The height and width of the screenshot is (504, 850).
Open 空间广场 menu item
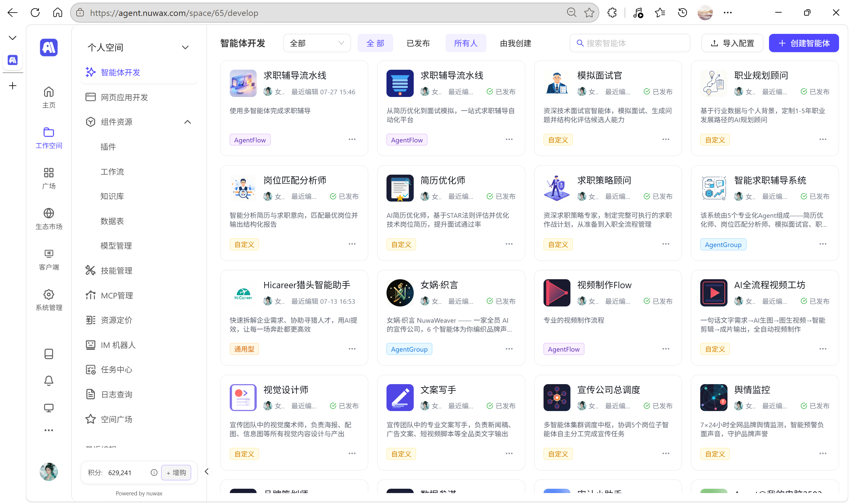(x=139, y=419)
